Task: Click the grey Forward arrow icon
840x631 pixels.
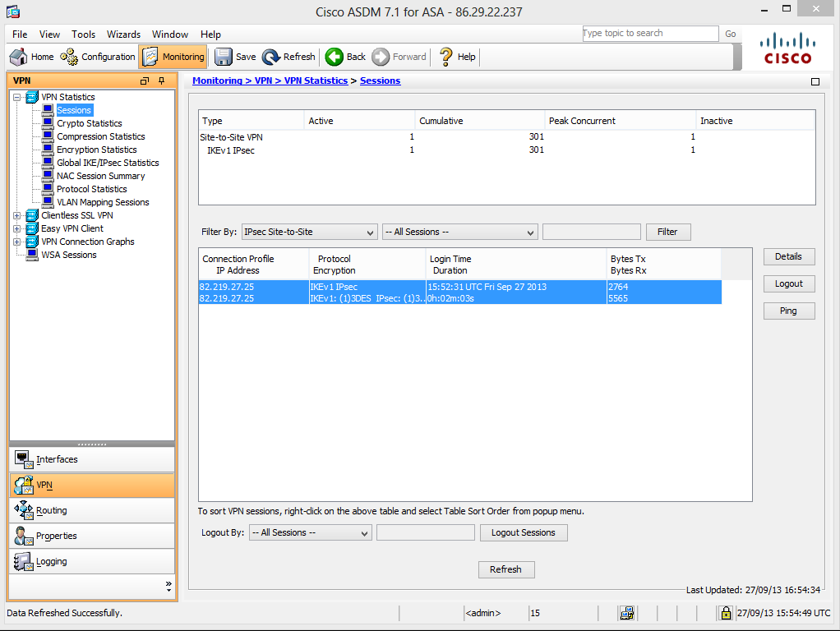Action: pyautogui.click(x=381, y=57)
